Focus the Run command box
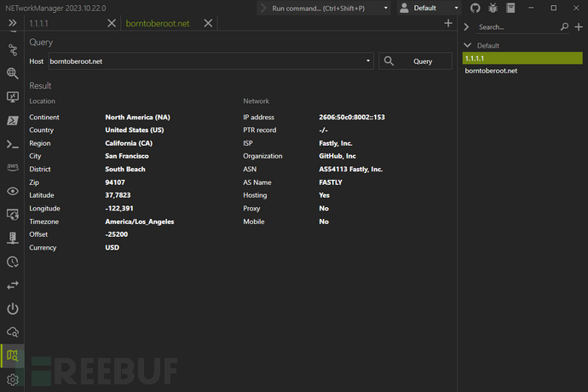The height and width of the screenshot is (392, 588). 324,8
